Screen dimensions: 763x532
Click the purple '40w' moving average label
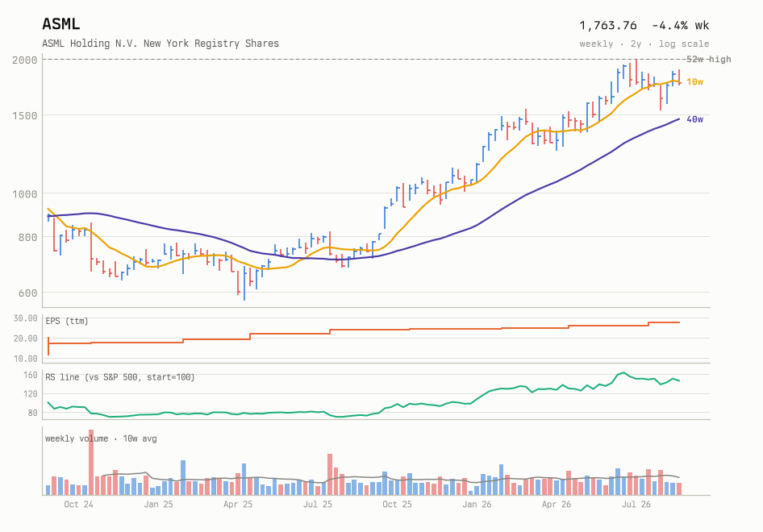(695, 119)
